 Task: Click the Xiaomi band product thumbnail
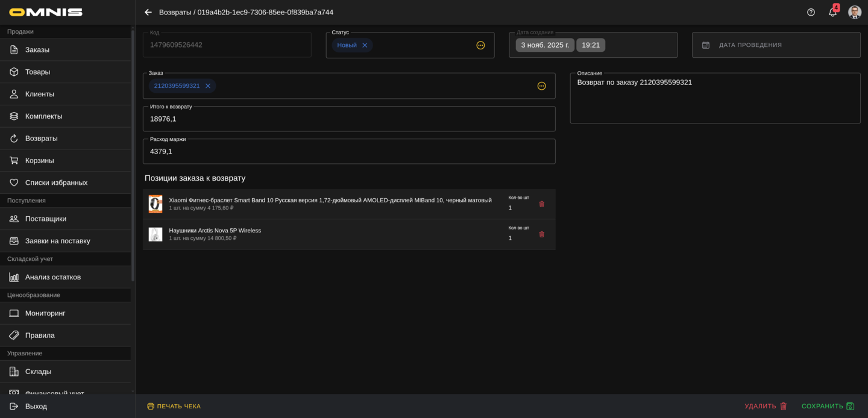click(x=156, y=204)
